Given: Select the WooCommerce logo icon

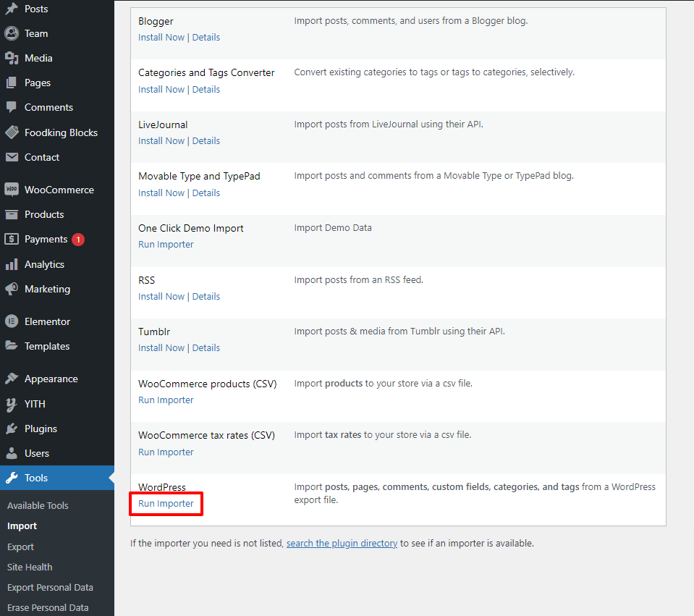Looking at the screenshot, I should pyautogui.click(x=12, y=190).
